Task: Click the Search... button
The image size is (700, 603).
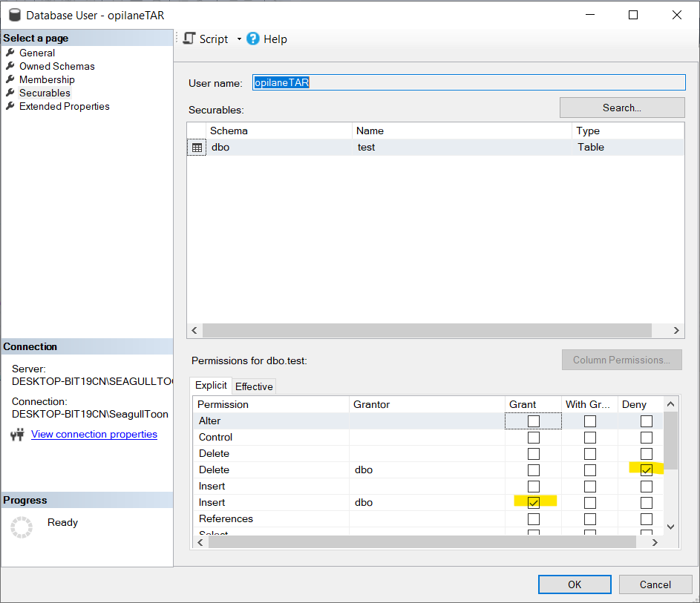Action: [621, 108]
